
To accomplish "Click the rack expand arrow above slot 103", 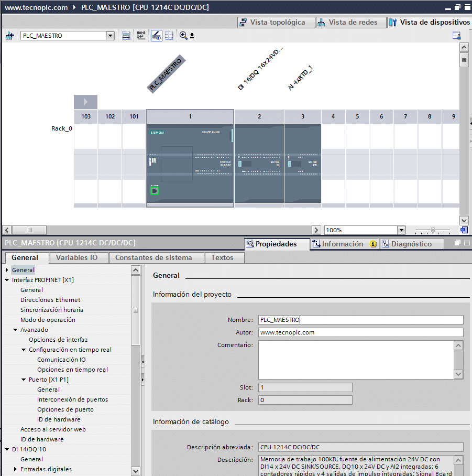I will point(85,102).
